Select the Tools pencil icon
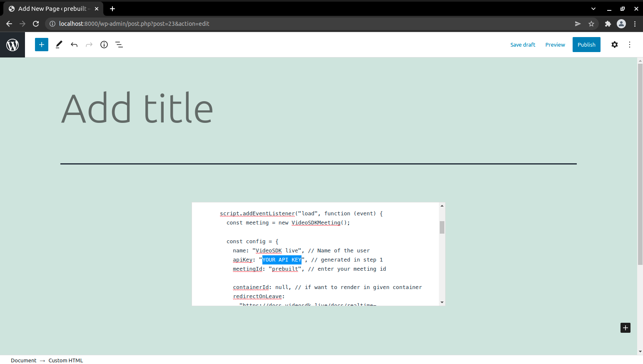This screenshot has height=364, width=643. point(59,45)
